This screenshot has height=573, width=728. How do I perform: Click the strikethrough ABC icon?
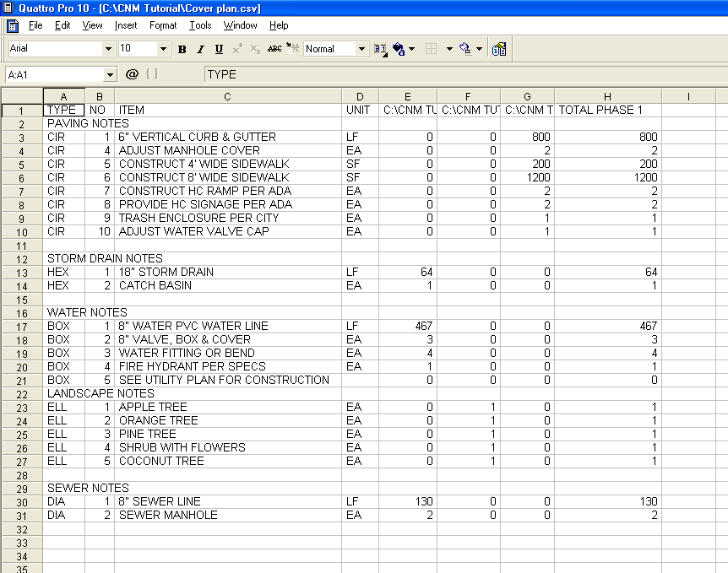pyautogui.click(x=274, y=49)
